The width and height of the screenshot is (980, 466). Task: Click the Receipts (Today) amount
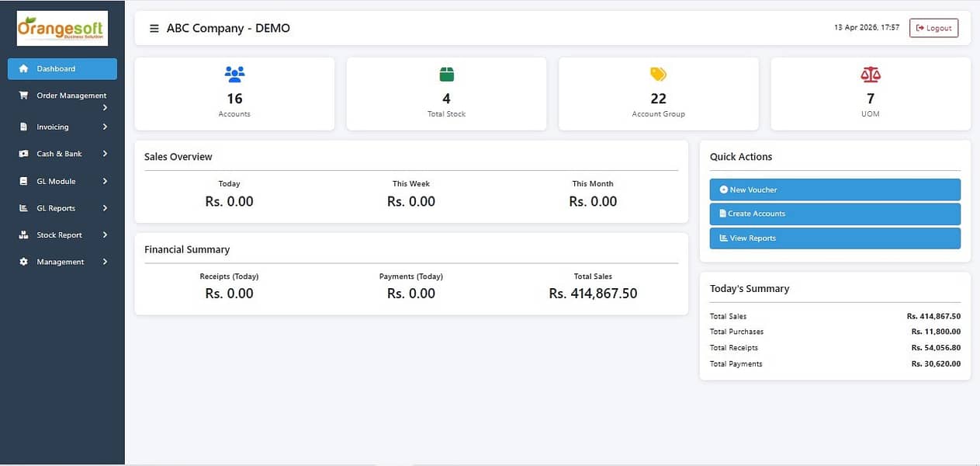pos(229,294)
